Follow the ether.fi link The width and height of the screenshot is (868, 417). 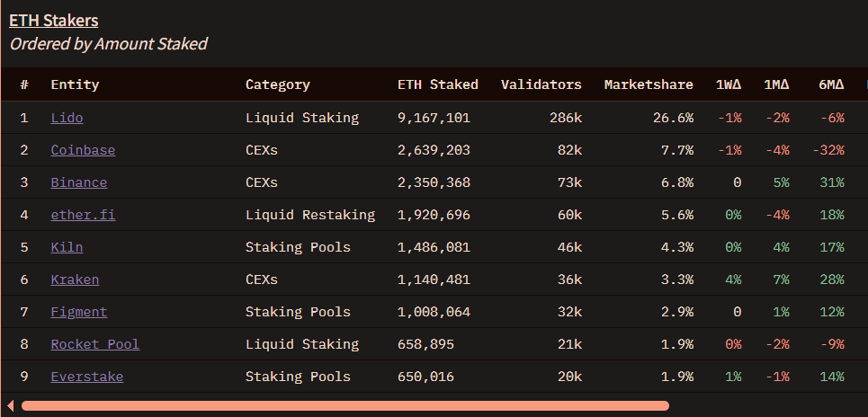point(83,215)
